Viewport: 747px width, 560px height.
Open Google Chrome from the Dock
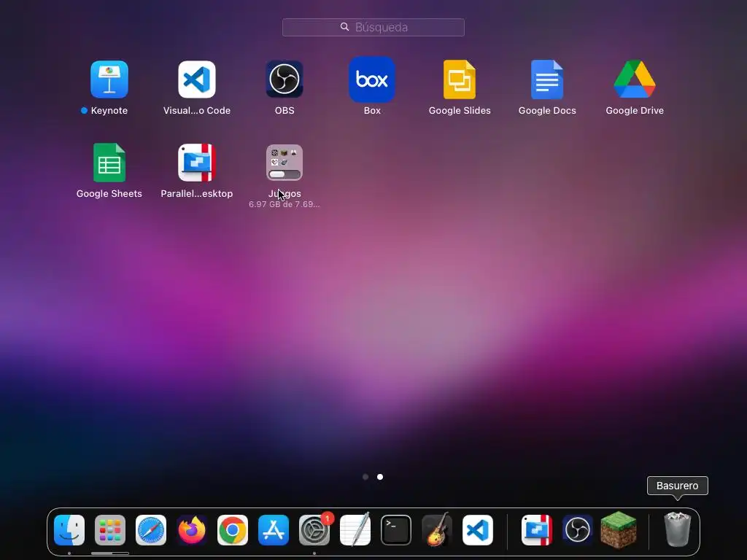click(x=233, y=530)
